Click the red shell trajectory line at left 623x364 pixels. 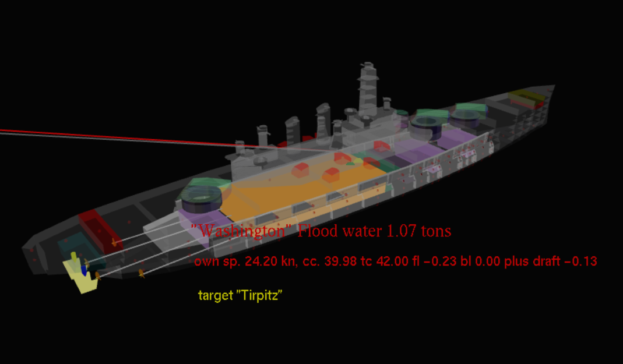coord(87,133)
